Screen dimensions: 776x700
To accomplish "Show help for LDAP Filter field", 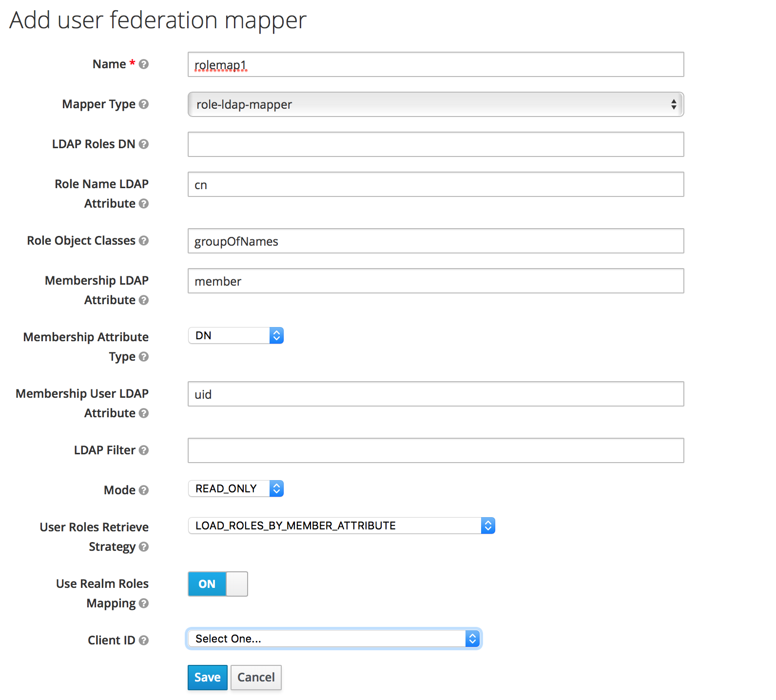I will pyautogui.click(x=143, y=450).
